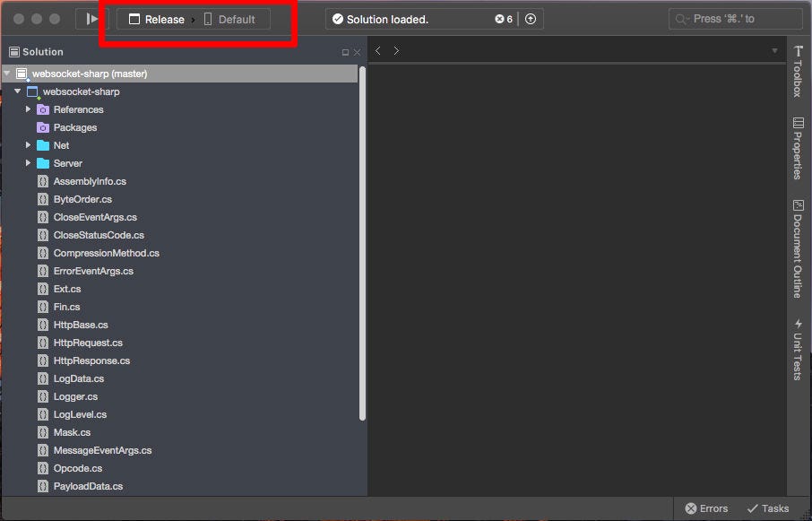
Task: Open the Default run target selector
Action: 235,18
